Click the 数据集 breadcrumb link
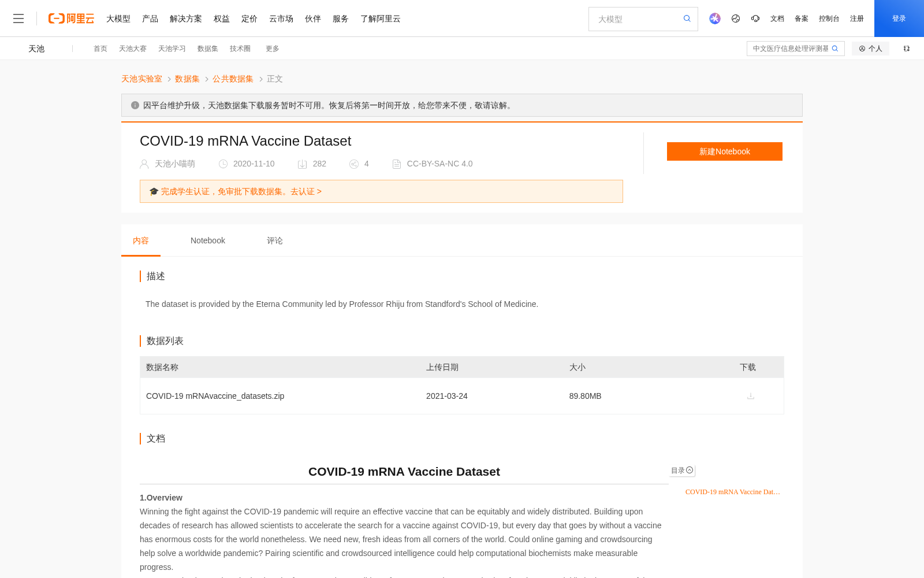Viewport: 924px width, 578px height. click(187, 79)
